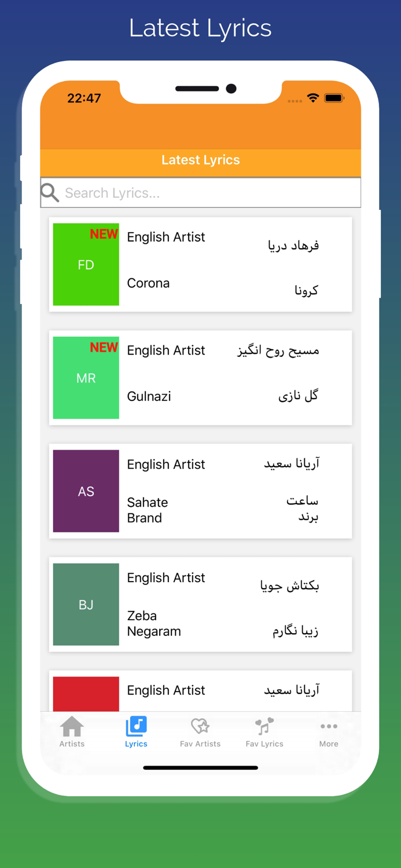The image size is (401, 868).
Task: Tap the purple AS artwork thumbnail
Action: pyautogui.click(x=86, y=491)
